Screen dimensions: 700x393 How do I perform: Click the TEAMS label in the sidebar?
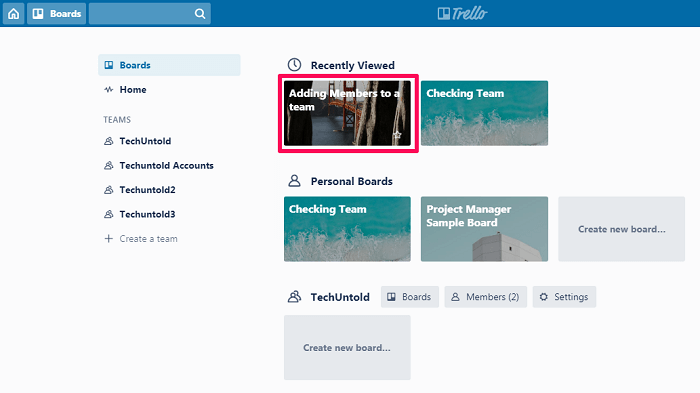point(117,120)
